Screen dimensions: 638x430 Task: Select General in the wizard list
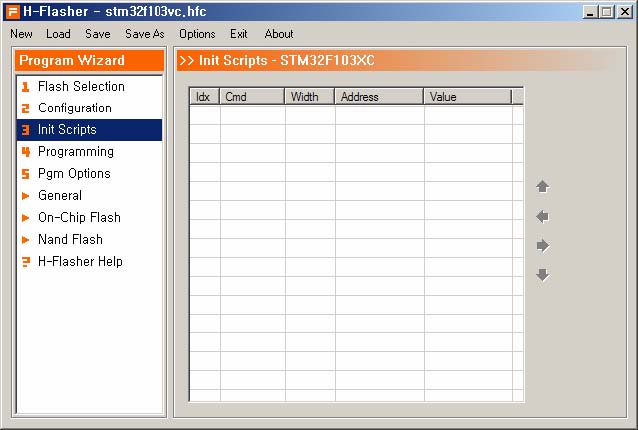(x=89, y=196)
